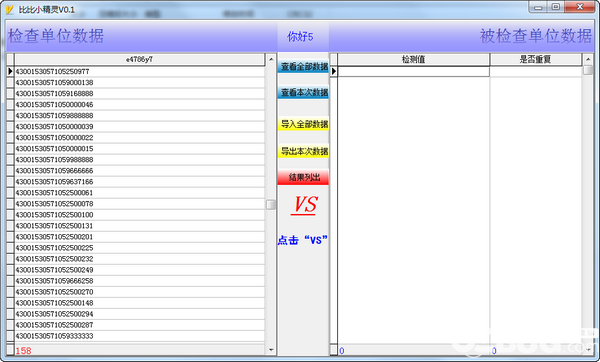Screen dimensions: 600x362
Task: Select cell 43001530571052500232
Action: [x=140, y=259]
